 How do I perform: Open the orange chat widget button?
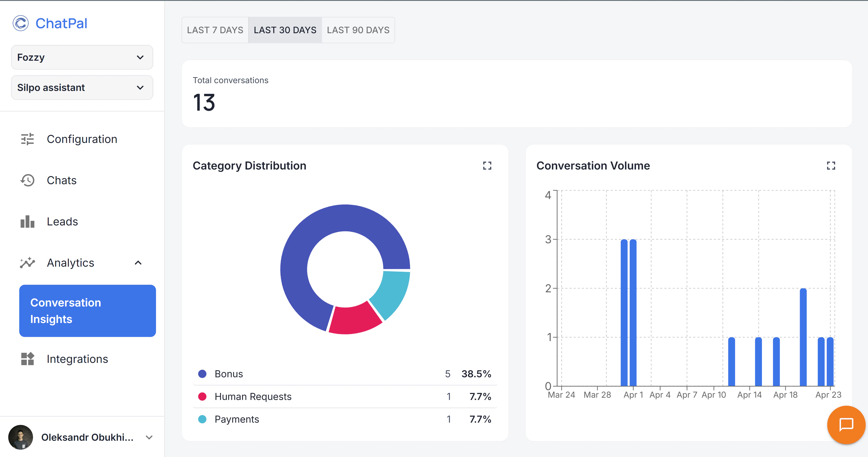(846, 425)
